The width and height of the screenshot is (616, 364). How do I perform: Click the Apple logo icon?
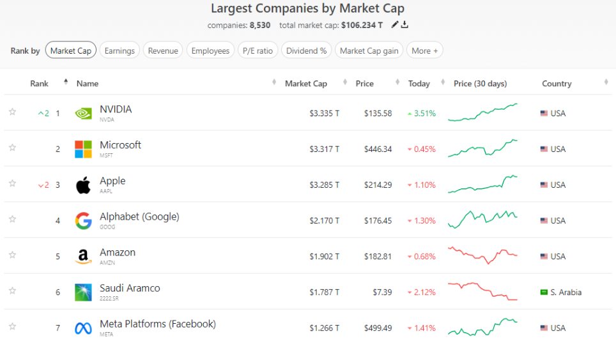(83, 185)
